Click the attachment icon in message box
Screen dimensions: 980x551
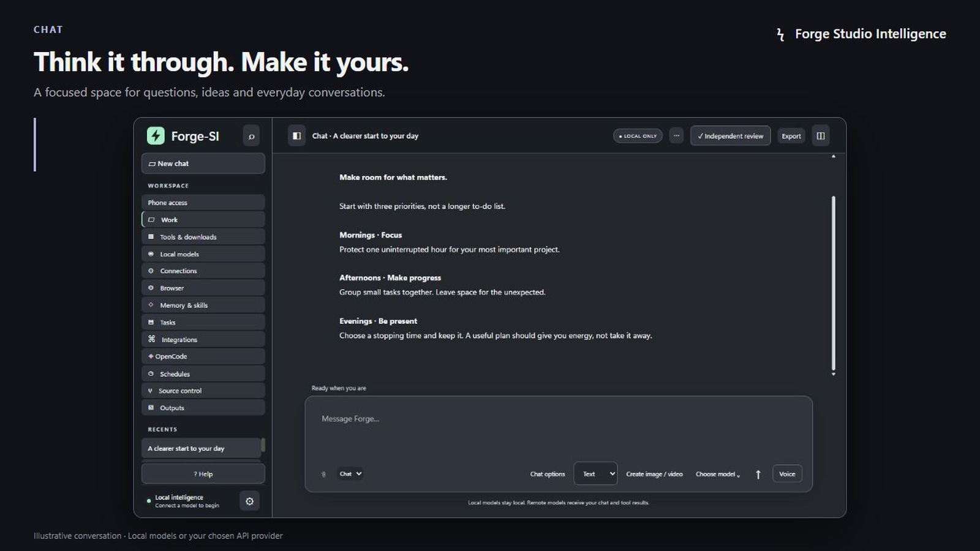coord(323,474)
